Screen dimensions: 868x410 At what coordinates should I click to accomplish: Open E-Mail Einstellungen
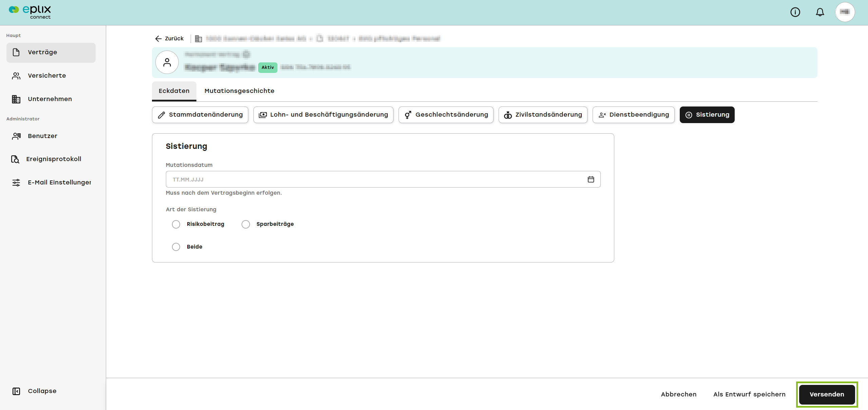[51, 182]
